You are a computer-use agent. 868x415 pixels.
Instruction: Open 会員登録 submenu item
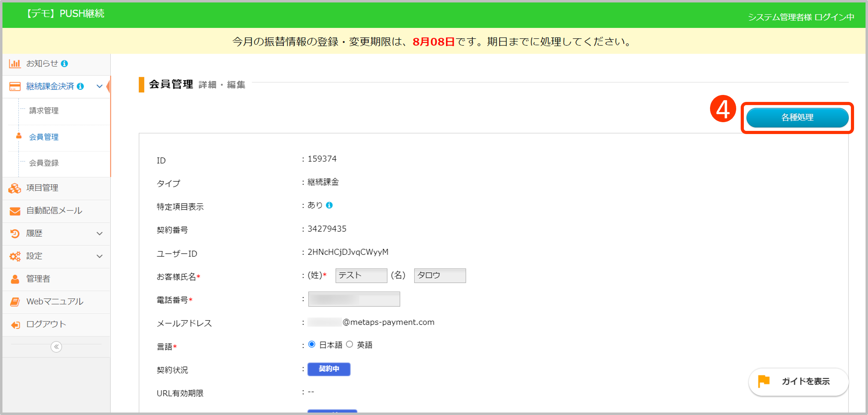(x=44, y=163)
